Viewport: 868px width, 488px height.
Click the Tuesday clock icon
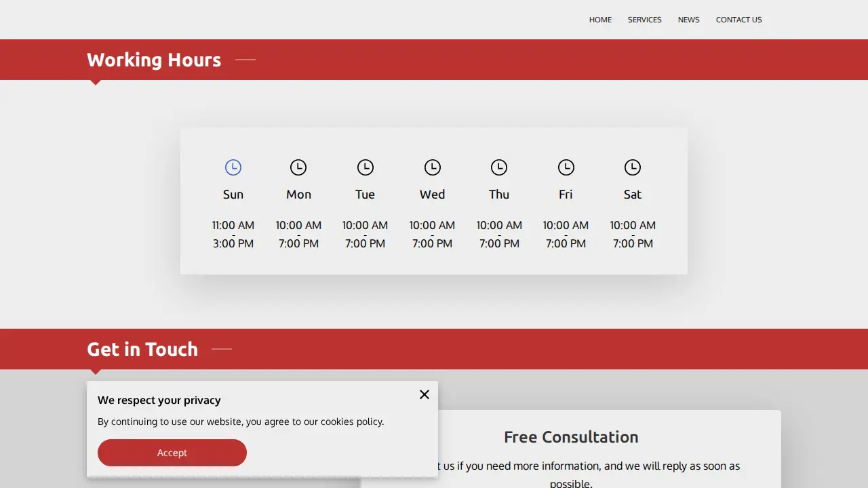(365, 167)
